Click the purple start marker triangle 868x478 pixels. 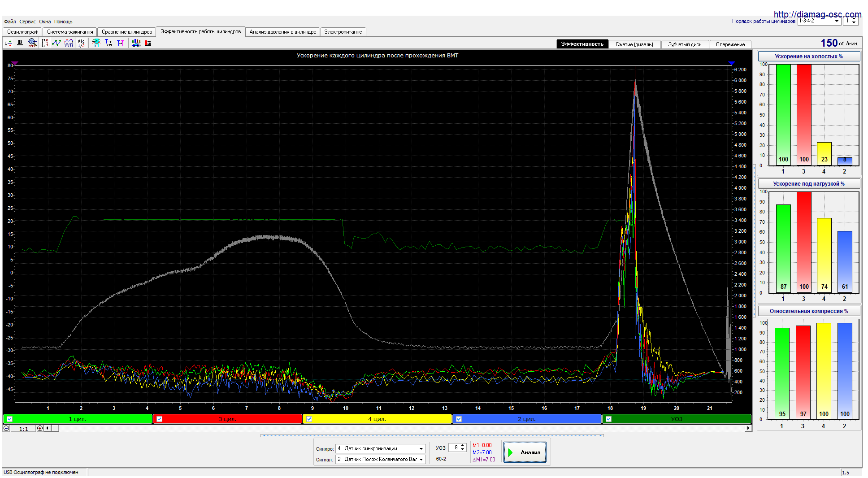coord(15,64)
